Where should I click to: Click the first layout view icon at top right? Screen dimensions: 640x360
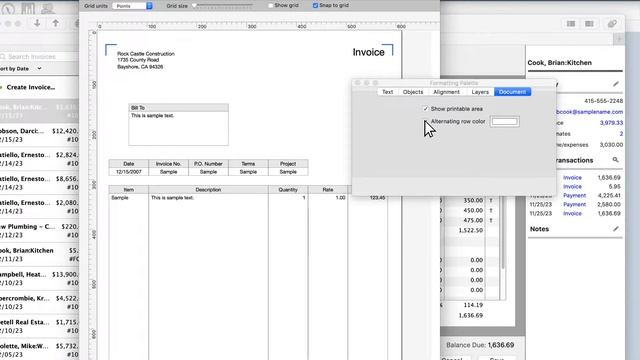pos(571,24)
